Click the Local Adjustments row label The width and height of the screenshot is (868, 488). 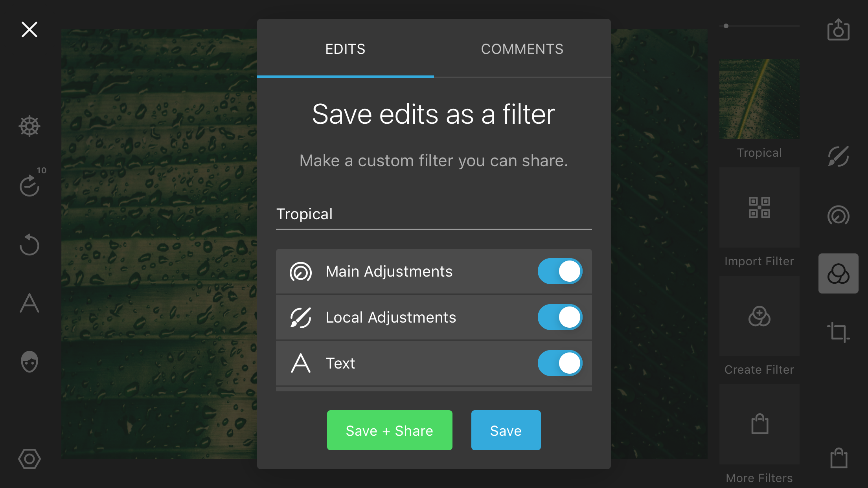pyautogui.click(x=391, y=317)
